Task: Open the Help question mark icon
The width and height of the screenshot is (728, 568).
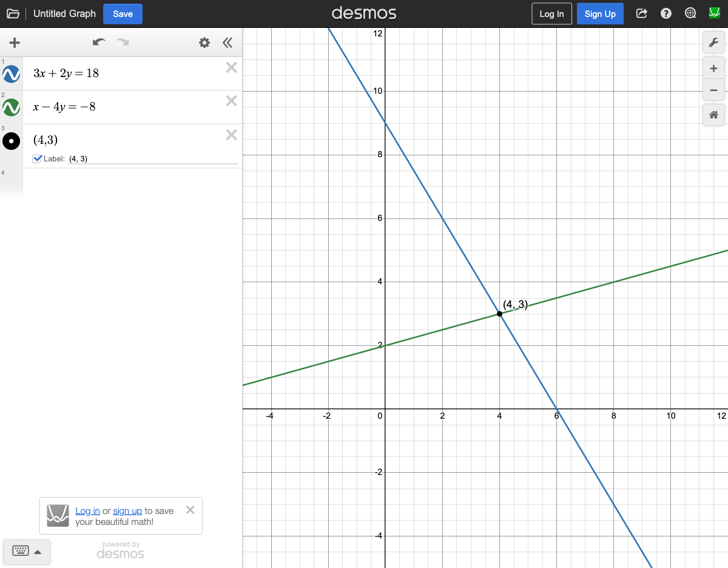Action: (x=666, y=13)
